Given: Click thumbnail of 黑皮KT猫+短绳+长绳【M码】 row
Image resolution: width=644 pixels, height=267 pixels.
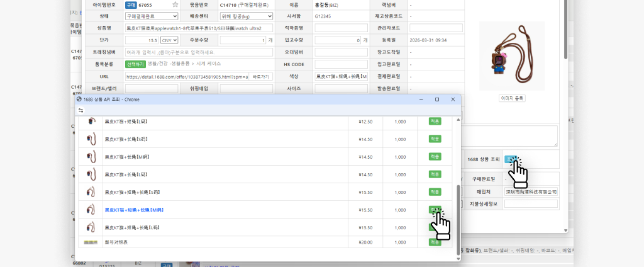Looking at the screenshot, I should coord(91,210).
